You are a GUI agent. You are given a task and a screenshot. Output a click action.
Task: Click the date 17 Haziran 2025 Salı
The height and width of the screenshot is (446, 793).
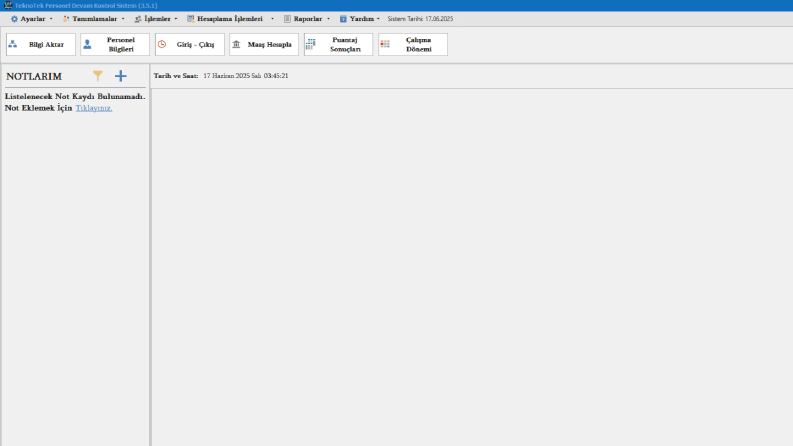tap(232, 76)
